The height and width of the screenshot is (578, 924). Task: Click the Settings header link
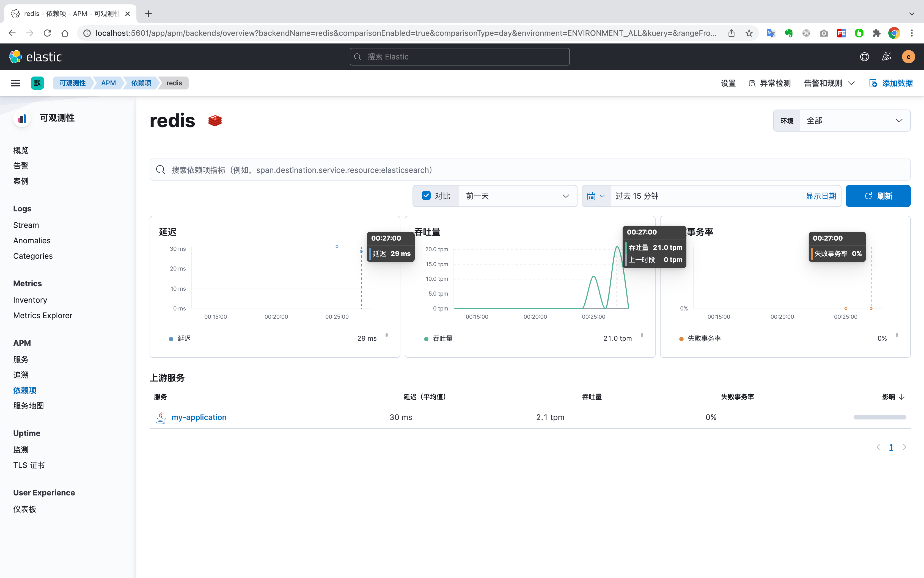728,83
